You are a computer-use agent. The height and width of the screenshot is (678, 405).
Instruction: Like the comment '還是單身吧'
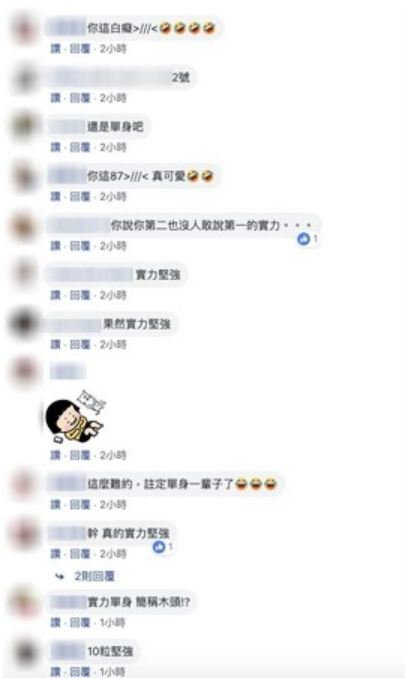coord(55,147)
